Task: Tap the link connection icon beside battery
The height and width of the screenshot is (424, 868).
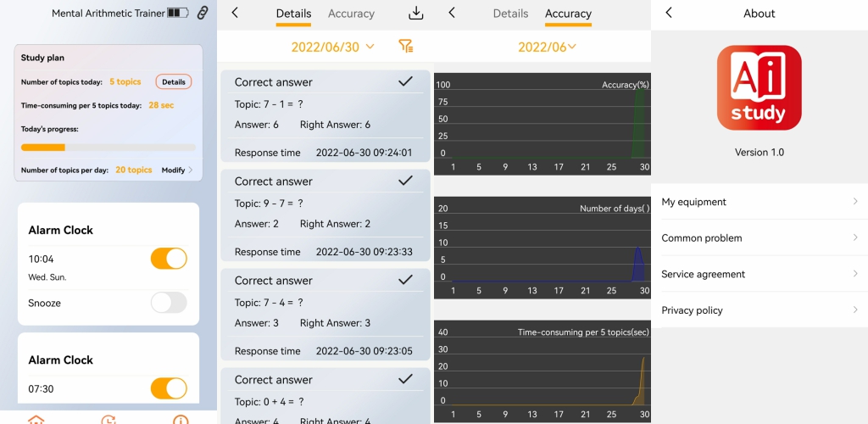Action: (x=203, y=13)
